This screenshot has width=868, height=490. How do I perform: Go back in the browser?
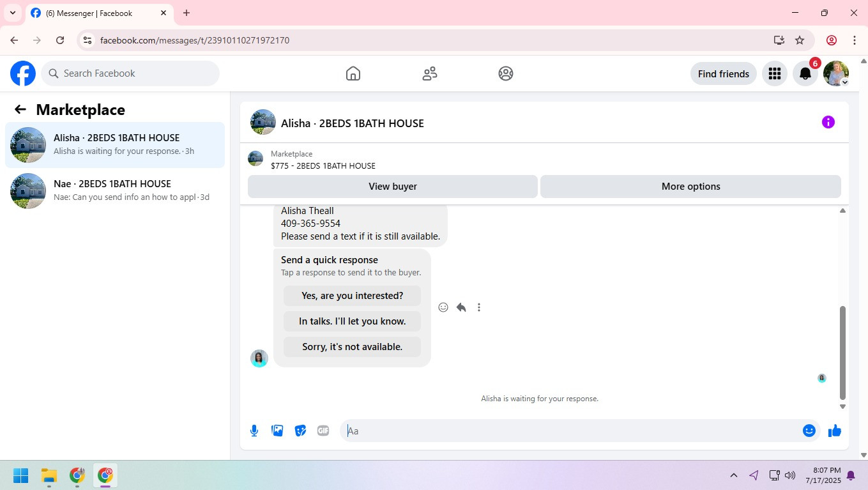pos(14,40)
